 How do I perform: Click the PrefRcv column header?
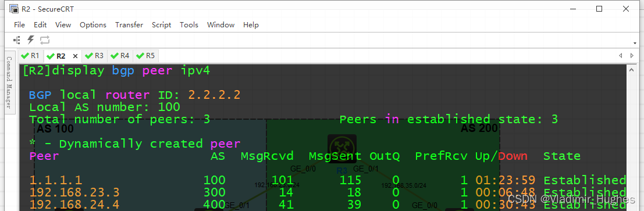(x=442, y=156)
